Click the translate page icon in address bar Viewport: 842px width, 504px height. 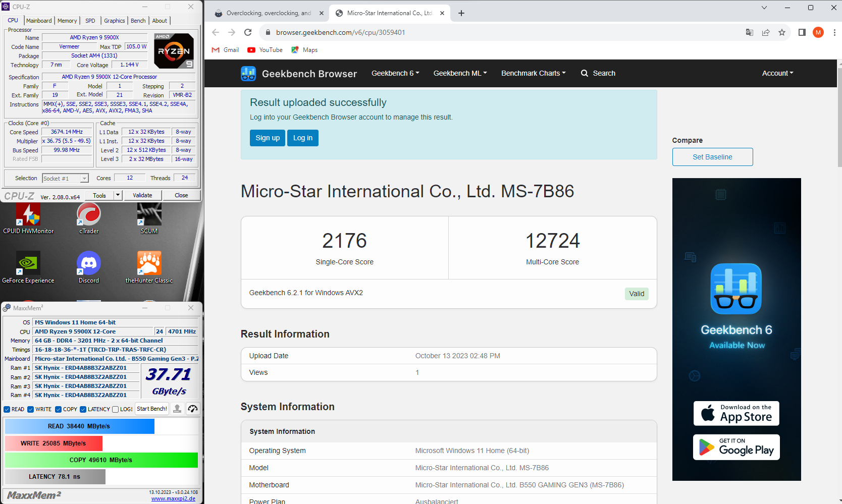tap(750, 32)
